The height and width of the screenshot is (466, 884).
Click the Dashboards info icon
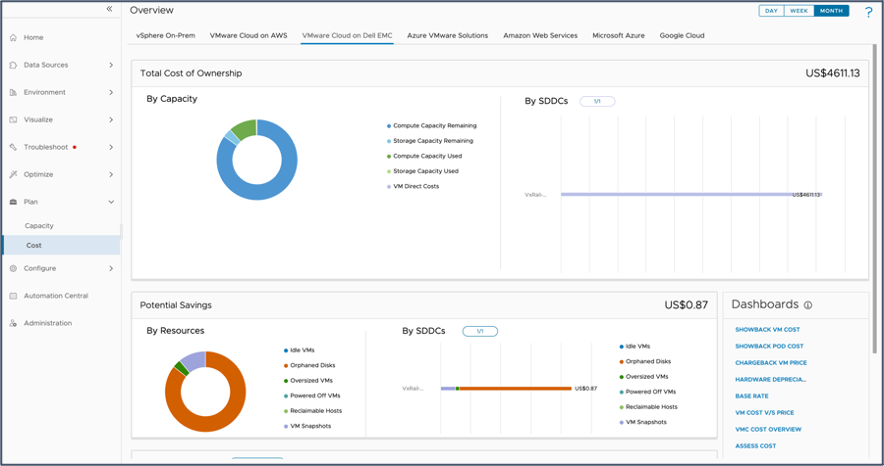(808, 305)
